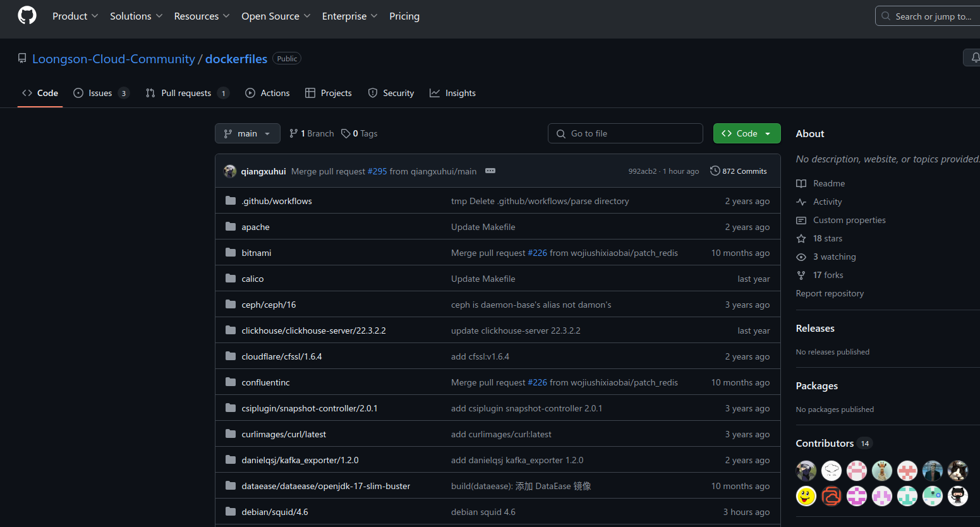Click the Report repository link
Screen dimensions: 980x527
tap(830, 293)
